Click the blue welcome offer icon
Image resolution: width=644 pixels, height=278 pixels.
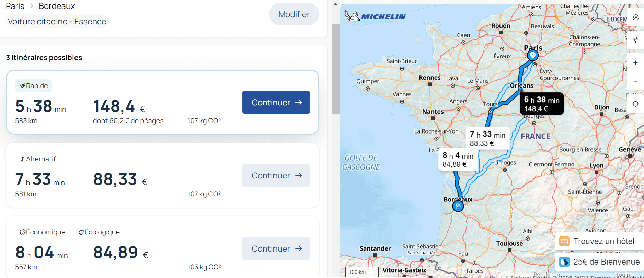[564, 262]
